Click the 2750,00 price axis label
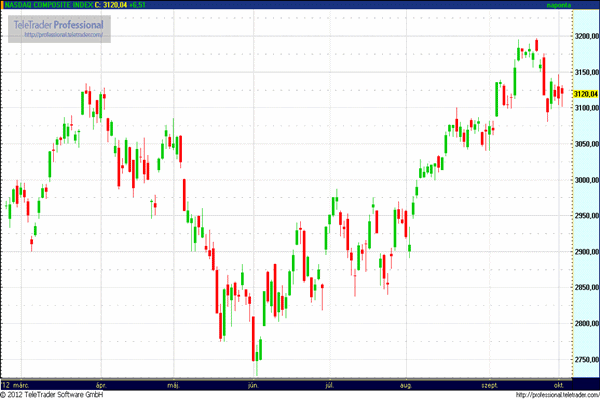The image size is (600, 400). coord(585,360)
